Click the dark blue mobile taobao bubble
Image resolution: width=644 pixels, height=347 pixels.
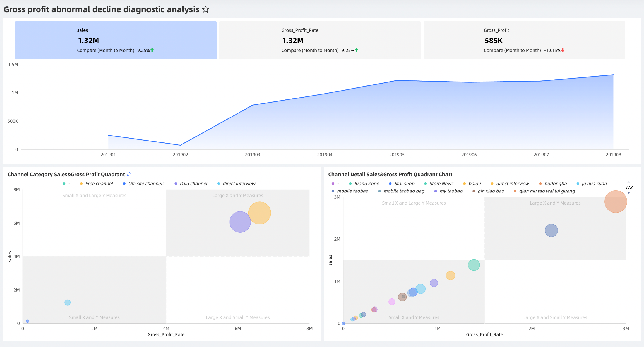pos(551,230)
